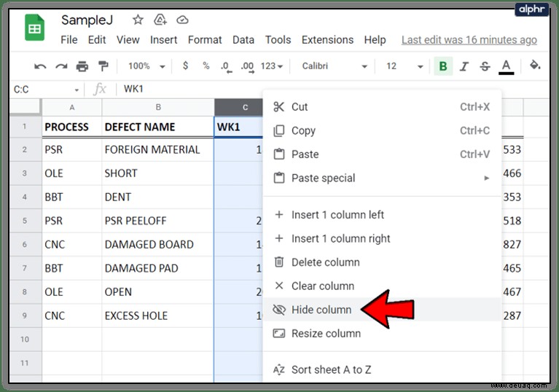Click the PROCESS header cell

click(x=72, y=127)
